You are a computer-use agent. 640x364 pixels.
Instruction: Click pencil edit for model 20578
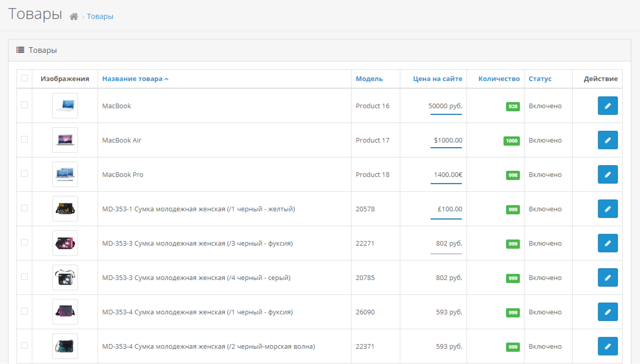point(608,209)
